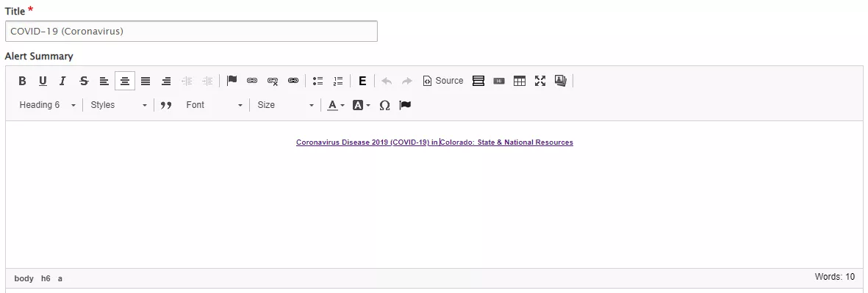The height and width of the screenshot is (293, 868).
Task: Remove the link with Unlink icon
Action: pos(273,81)
